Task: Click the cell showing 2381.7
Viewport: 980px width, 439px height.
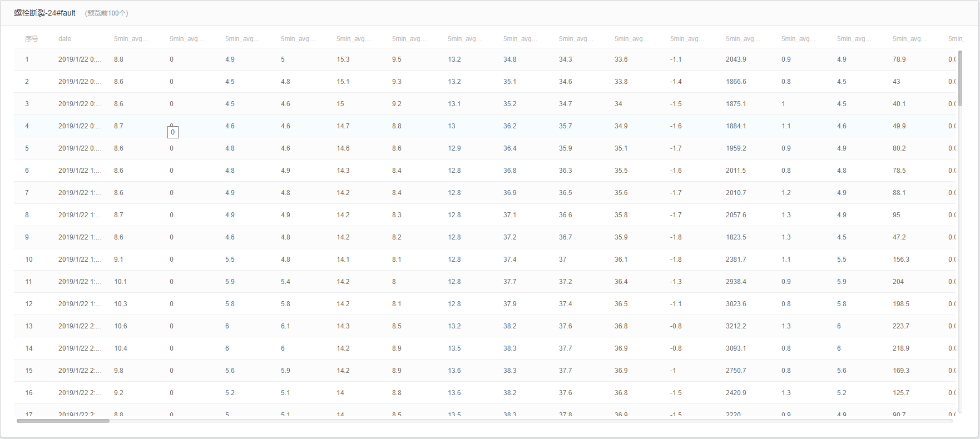Action: pos(736,260)
